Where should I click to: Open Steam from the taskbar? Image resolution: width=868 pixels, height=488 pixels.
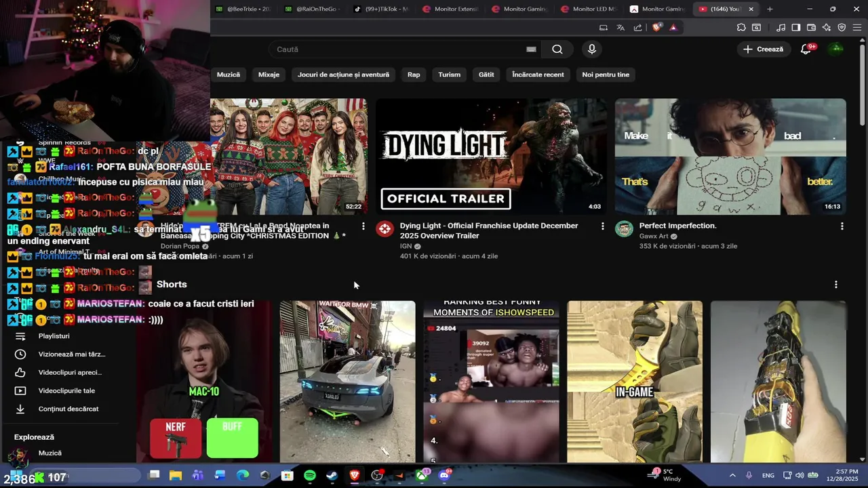click(x=332, y=476)
